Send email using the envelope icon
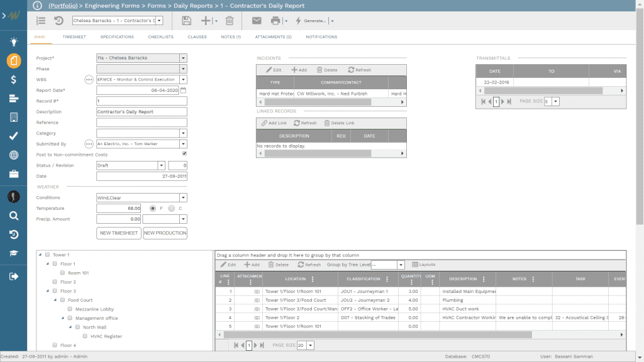The image size is (644, 362). point(257,21)
